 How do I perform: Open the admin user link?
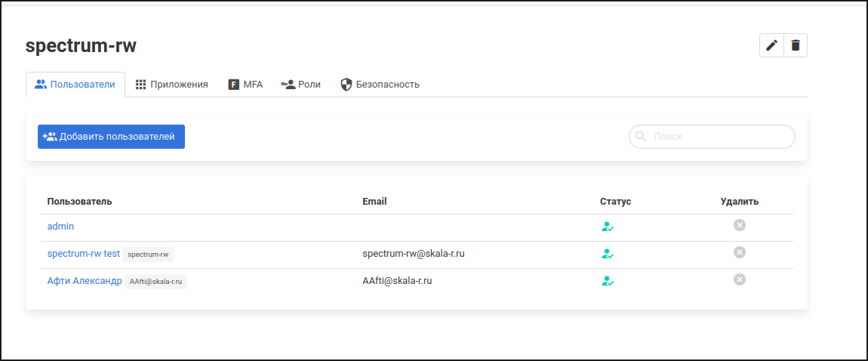click(x=60, y=226)
